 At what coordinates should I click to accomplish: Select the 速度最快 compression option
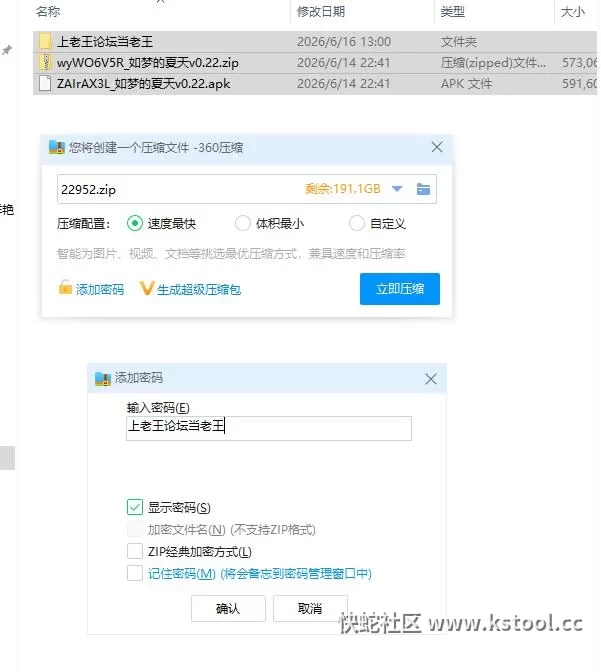(x=135, y=223)
